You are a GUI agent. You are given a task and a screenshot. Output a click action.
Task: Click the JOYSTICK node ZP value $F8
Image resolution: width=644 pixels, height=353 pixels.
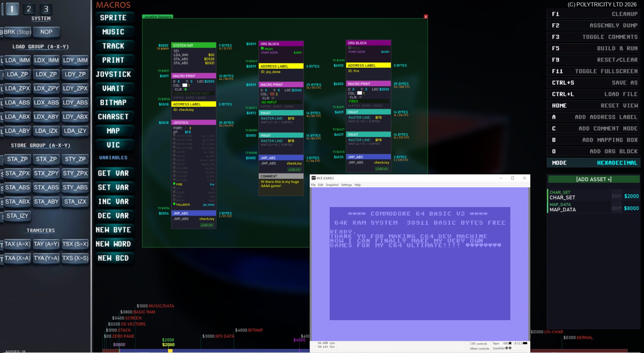188,132
